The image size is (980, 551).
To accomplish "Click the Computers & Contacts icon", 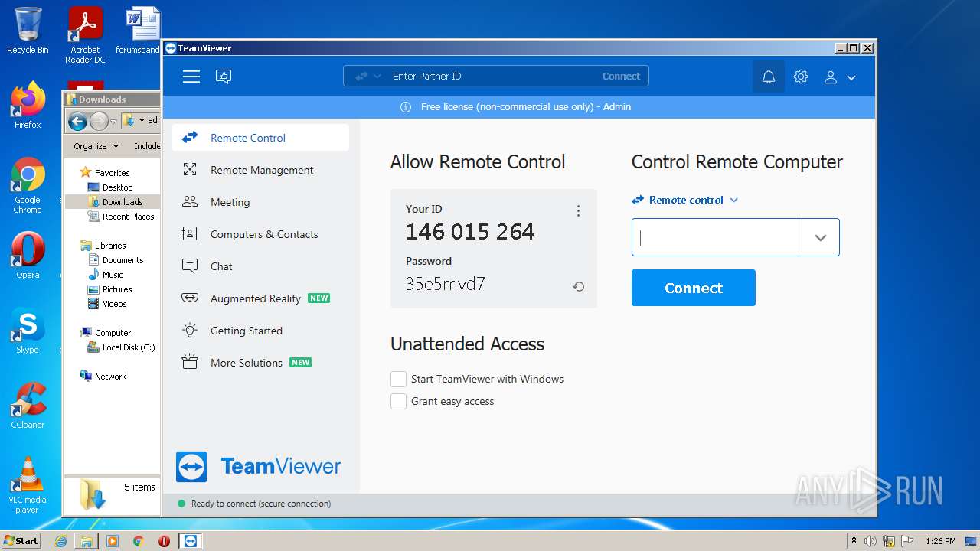I will click(x=190, y=234).
